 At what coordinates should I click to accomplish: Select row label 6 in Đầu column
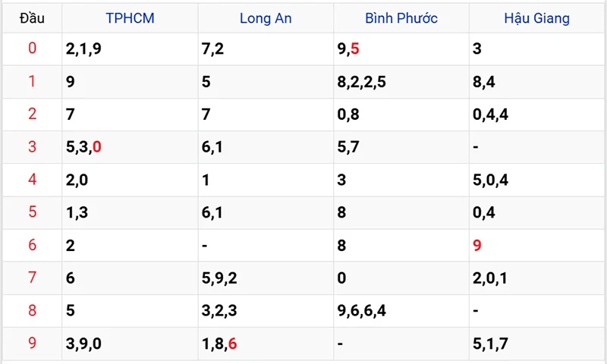click(32, 245)
